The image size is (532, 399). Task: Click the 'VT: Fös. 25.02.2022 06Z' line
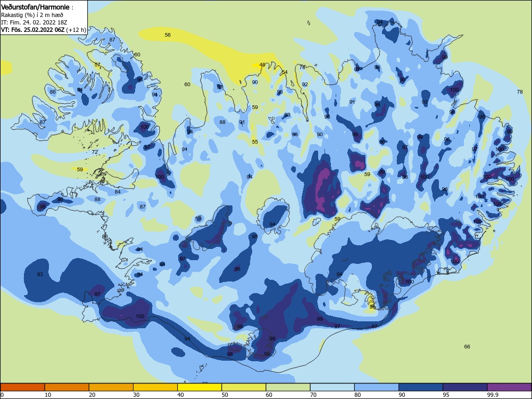point(32,30)
